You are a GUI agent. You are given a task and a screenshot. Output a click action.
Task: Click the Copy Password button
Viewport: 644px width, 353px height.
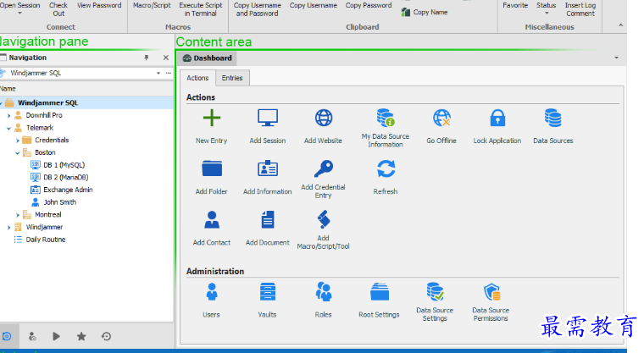click(x=369, y=5)
